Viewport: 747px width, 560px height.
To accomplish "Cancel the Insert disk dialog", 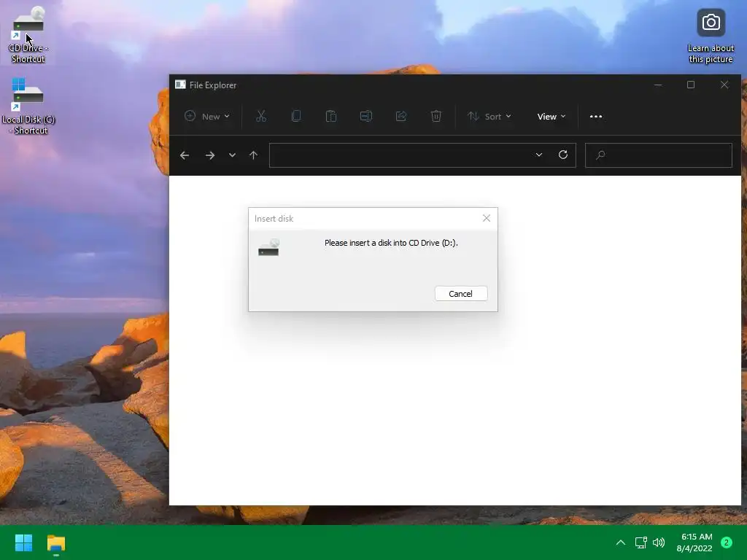I will (461, 294).
